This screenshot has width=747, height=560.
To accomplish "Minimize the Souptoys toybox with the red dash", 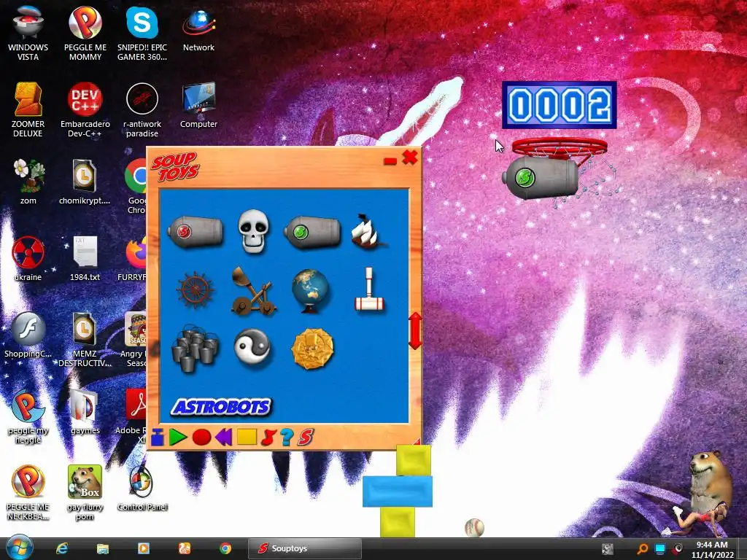I will coord(390,161).
